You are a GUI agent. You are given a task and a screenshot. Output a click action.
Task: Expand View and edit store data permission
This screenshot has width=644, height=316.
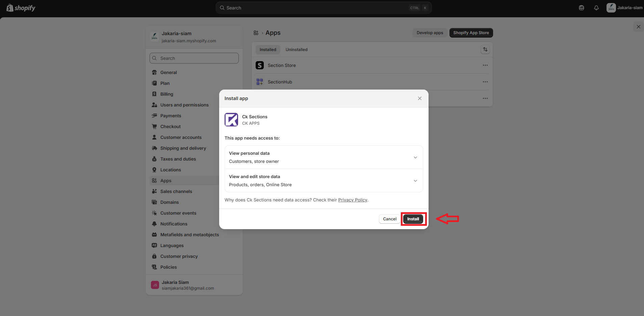[415, 181]
